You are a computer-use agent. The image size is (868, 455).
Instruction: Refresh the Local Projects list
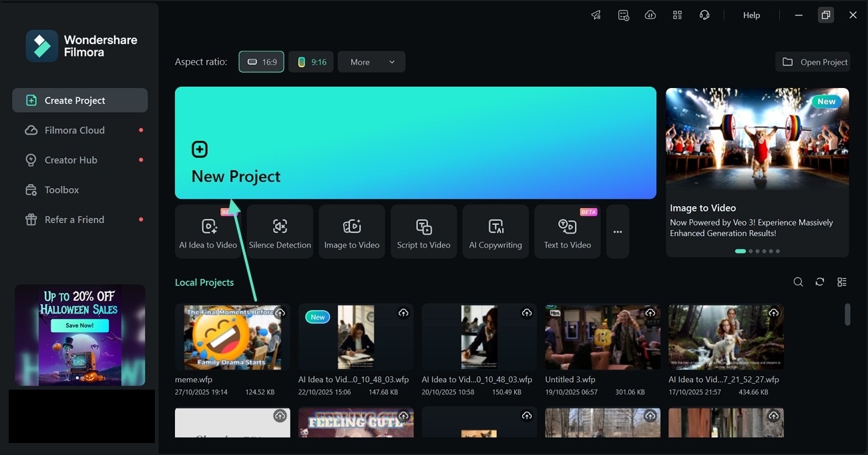pyautogui.click(x=820, y=282)
